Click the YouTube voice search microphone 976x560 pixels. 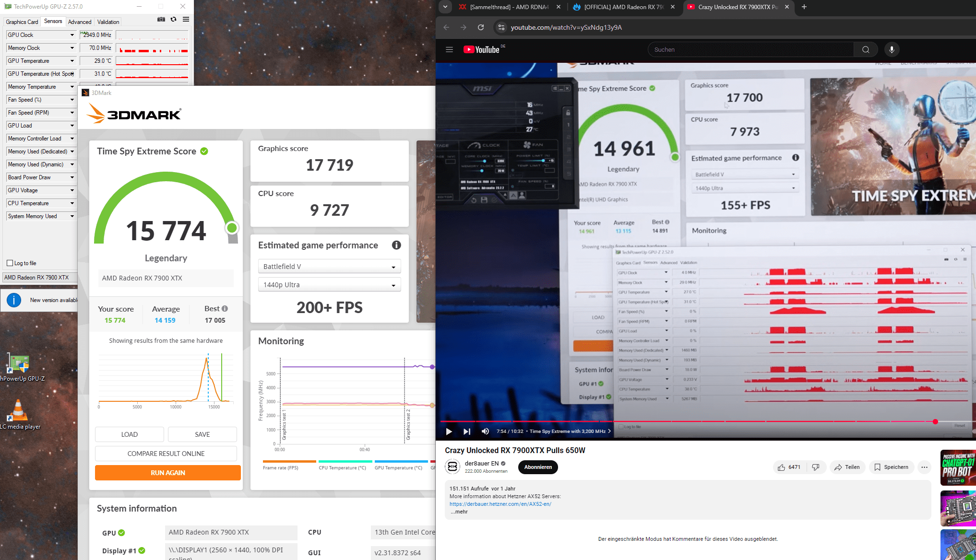click(x=892, y=49)
